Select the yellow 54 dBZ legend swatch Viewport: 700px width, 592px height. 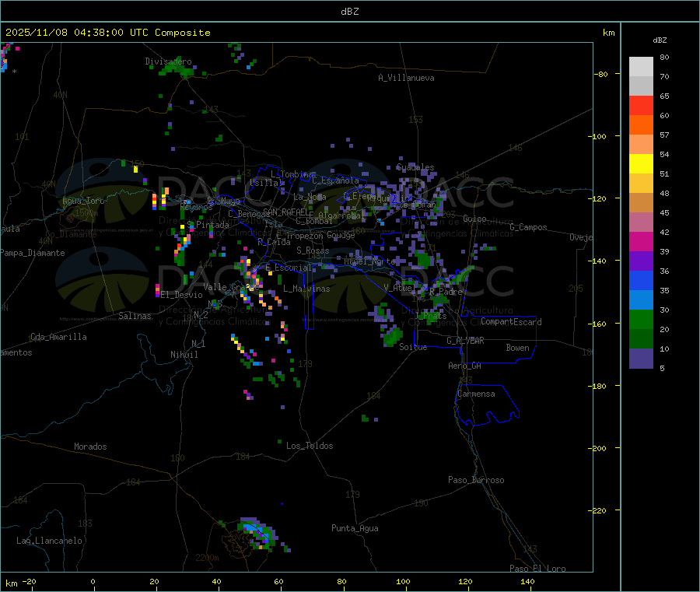point(641,164)
